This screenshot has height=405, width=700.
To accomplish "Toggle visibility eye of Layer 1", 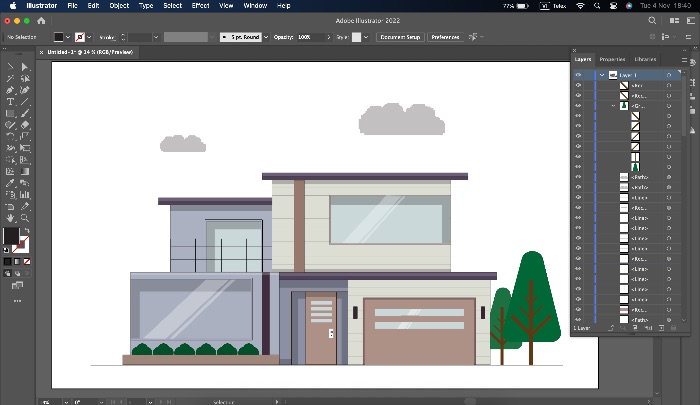I will click(x=579, y=75).
